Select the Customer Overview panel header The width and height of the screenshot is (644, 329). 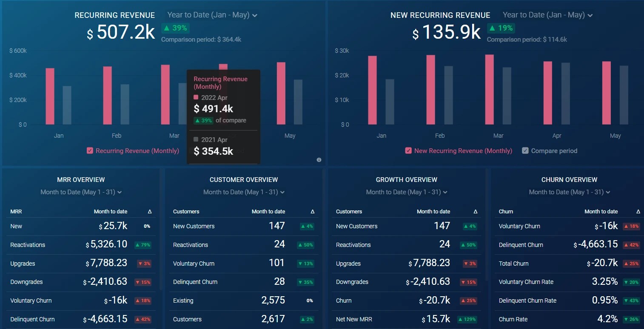click(243, 179)
